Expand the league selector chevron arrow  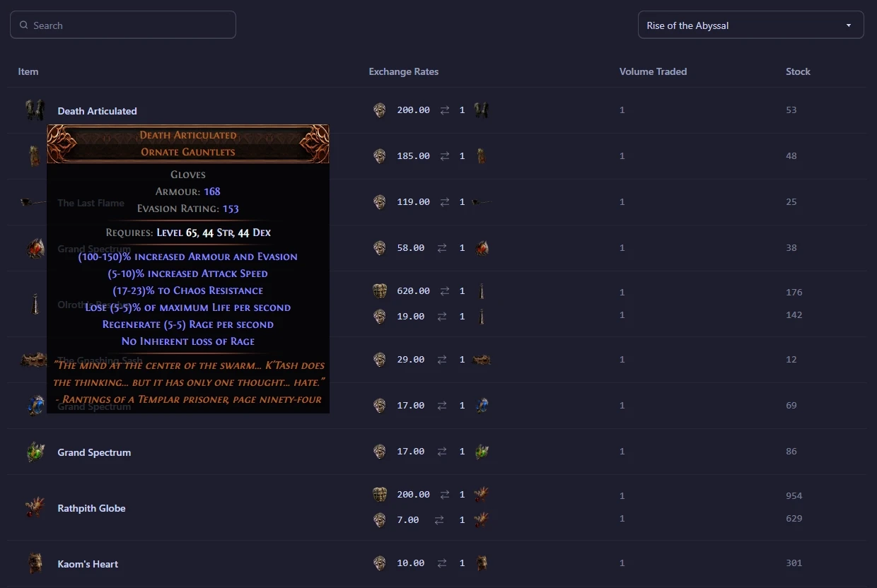pyautogui.click(x=848, y=24)
